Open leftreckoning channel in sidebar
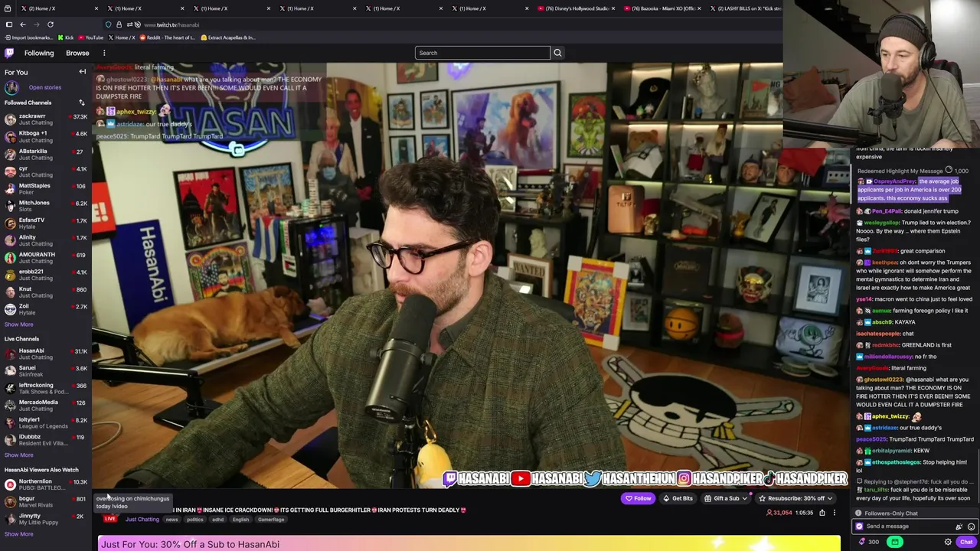Viewport: 980px width, 551px height. pos(46,388)
